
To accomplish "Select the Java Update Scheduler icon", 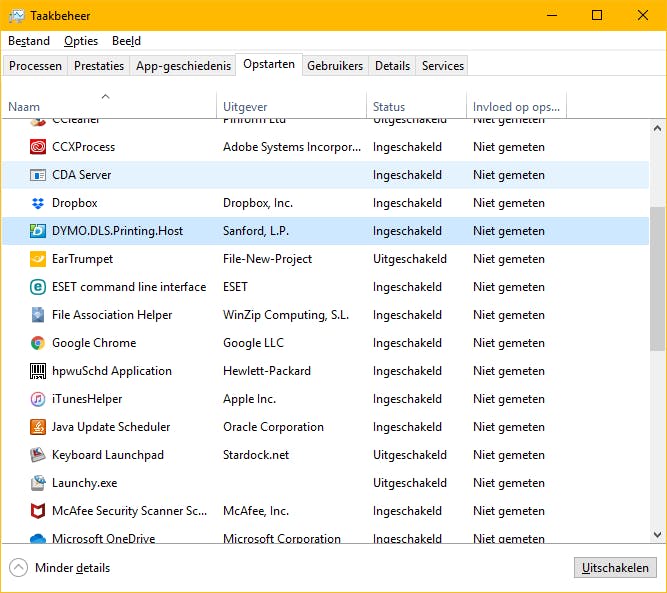I will 38,427.
